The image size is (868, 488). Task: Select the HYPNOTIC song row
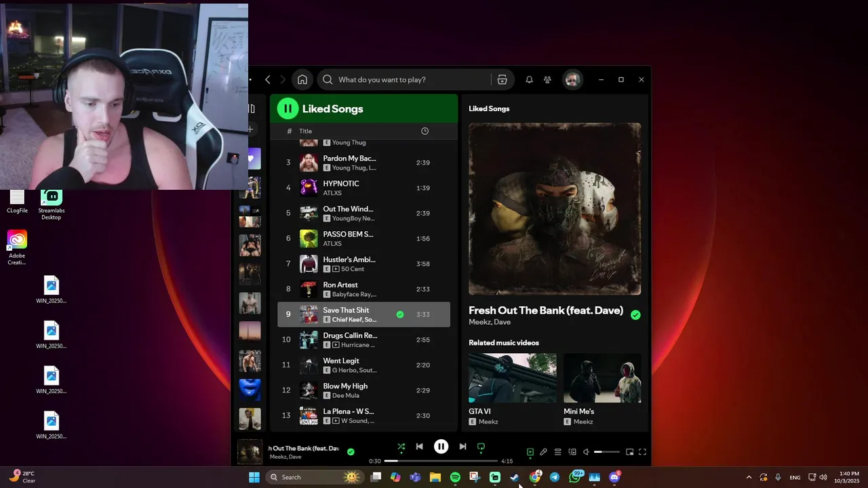click(x=363, y=188)
